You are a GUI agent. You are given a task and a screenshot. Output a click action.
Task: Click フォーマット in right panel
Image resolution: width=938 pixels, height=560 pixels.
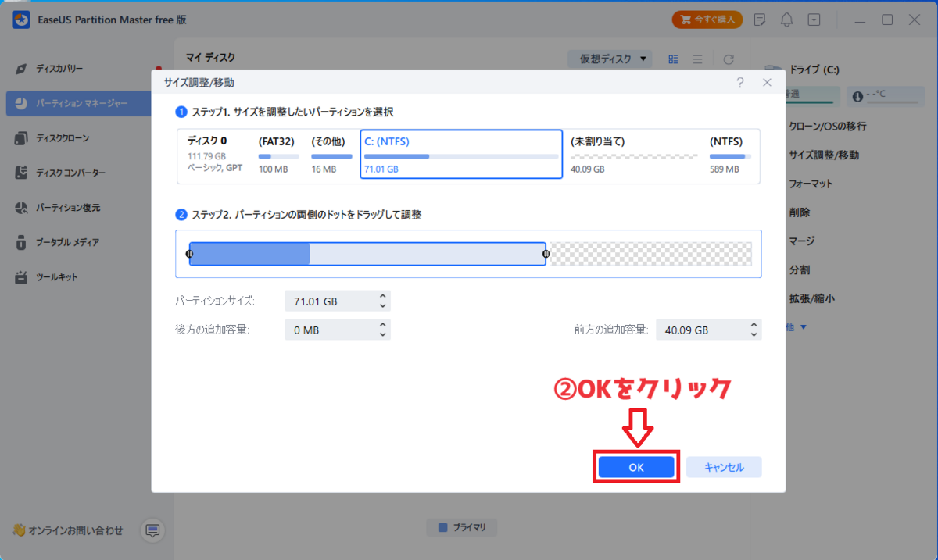point(811,184)
